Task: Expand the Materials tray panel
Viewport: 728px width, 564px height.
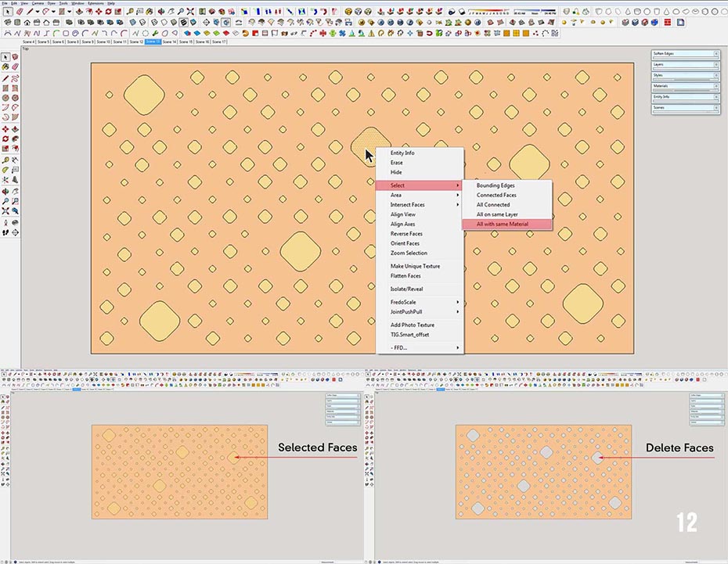Action: tap(685, 86)
